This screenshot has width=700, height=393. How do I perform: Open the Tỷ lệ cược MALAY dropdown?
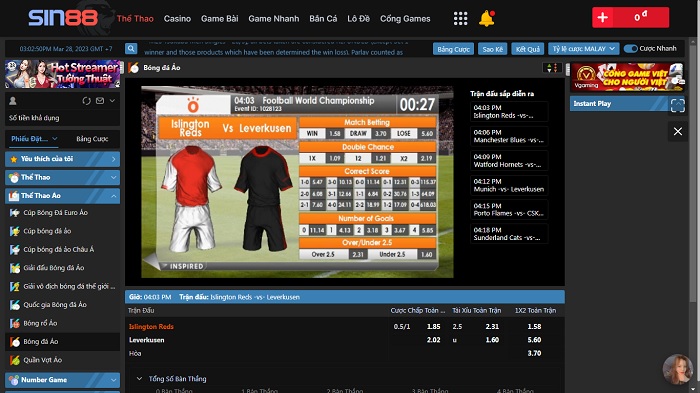[583, 49]
